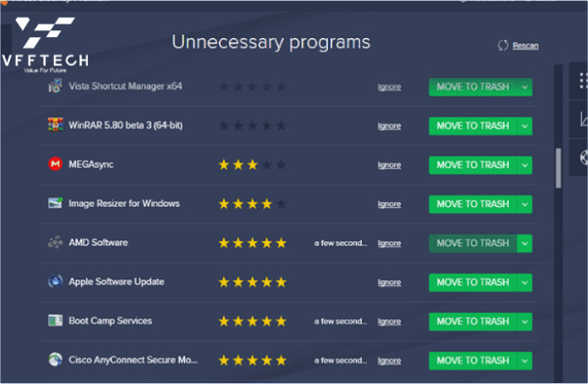Expand the AMD Software trash dropdown arrow
Viewport: 588px width, 384px height.
[x=524, y=243]
